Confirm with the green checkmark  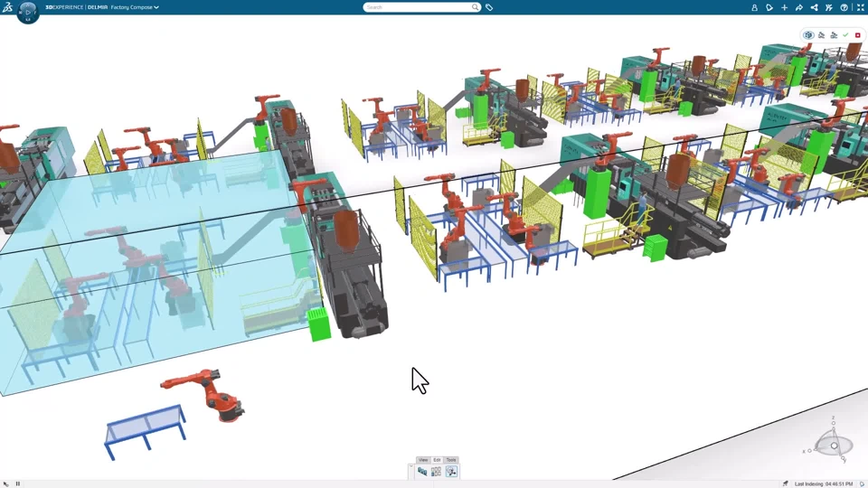(846, 35)
